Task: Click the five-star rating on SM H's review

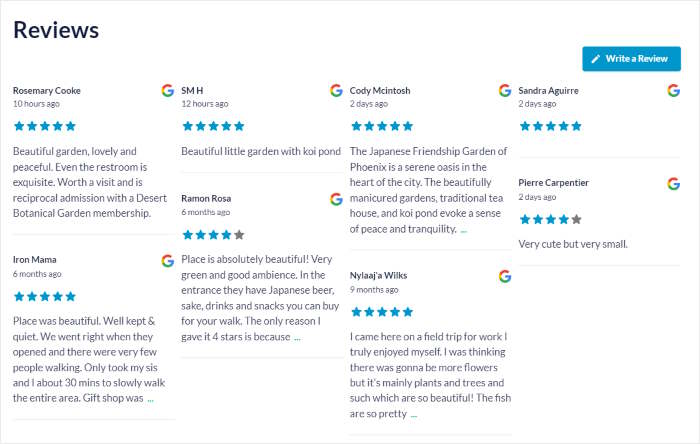Action: click(213, 126)
